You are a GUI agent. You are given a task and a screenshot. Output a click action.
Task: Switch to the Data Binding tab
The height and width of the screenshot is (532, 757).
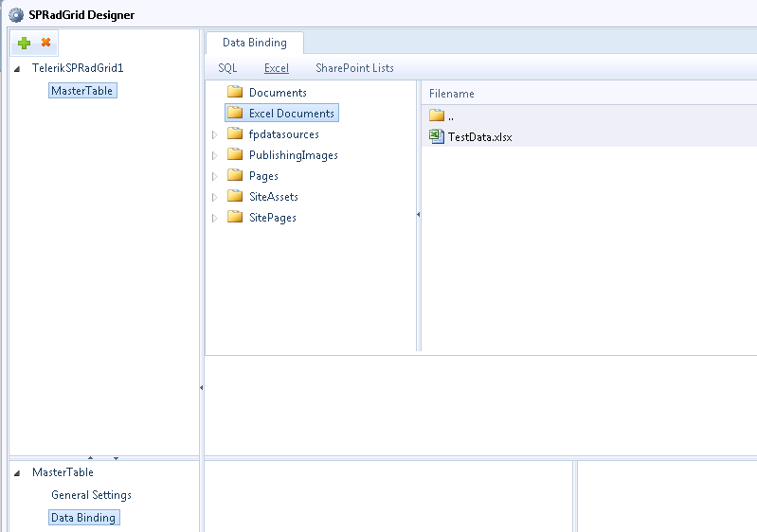[x=255, y=43]
